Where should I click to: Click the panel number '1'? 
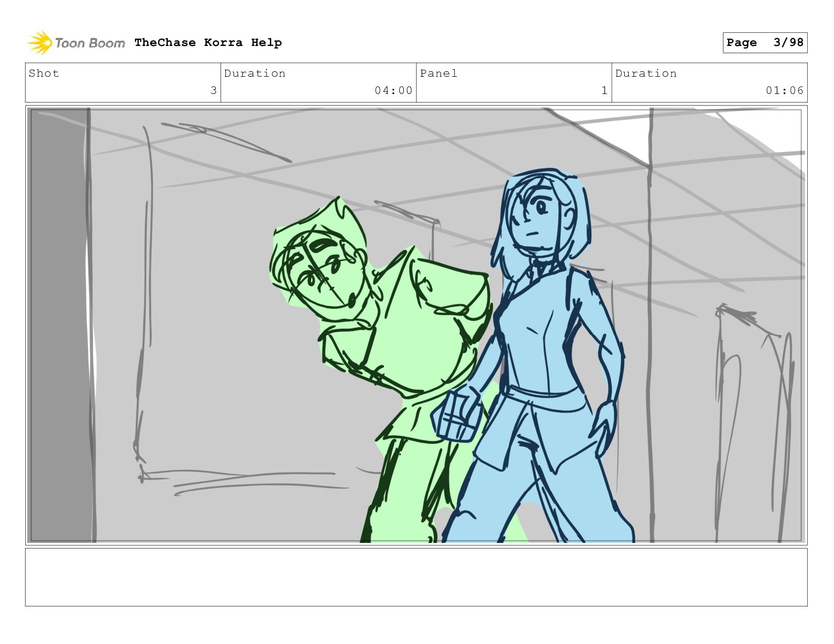[x=604, y=90]
